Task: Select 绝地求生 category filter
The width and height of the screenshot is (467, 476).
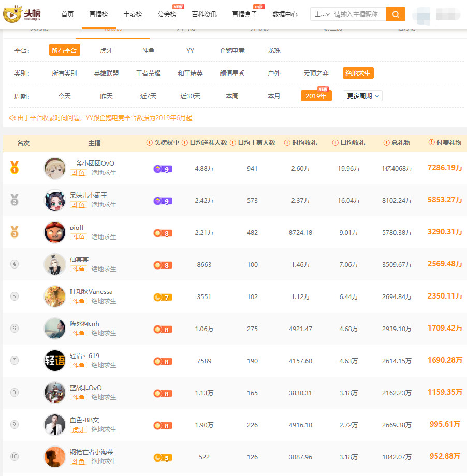Action: pos(358,73)
